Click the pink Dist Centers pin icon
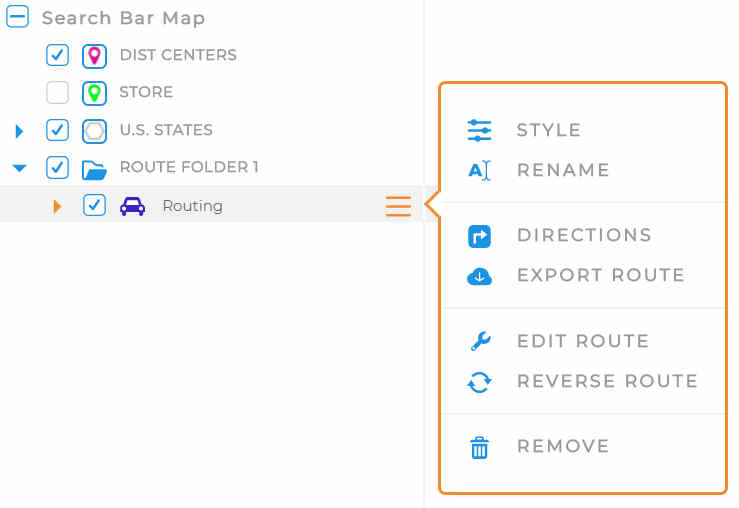739x508 pixels. tap(94, 56)
